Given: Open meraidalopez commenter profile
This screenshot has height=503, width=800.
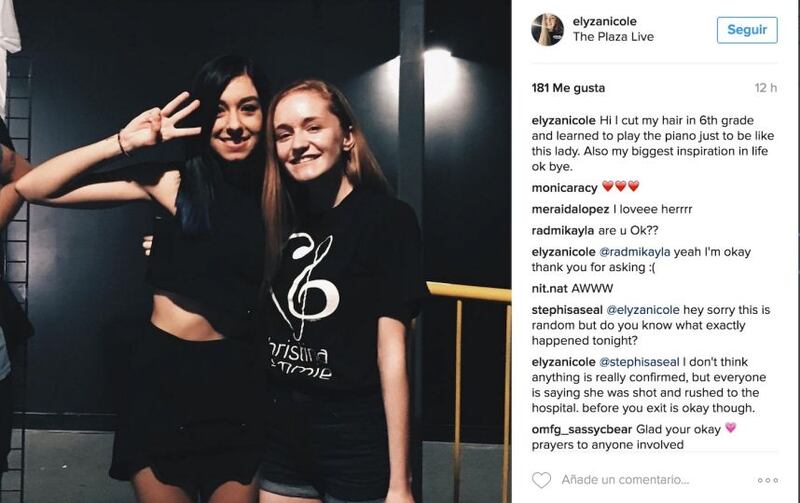Looking at the screenshot, I should coord(570,209).
